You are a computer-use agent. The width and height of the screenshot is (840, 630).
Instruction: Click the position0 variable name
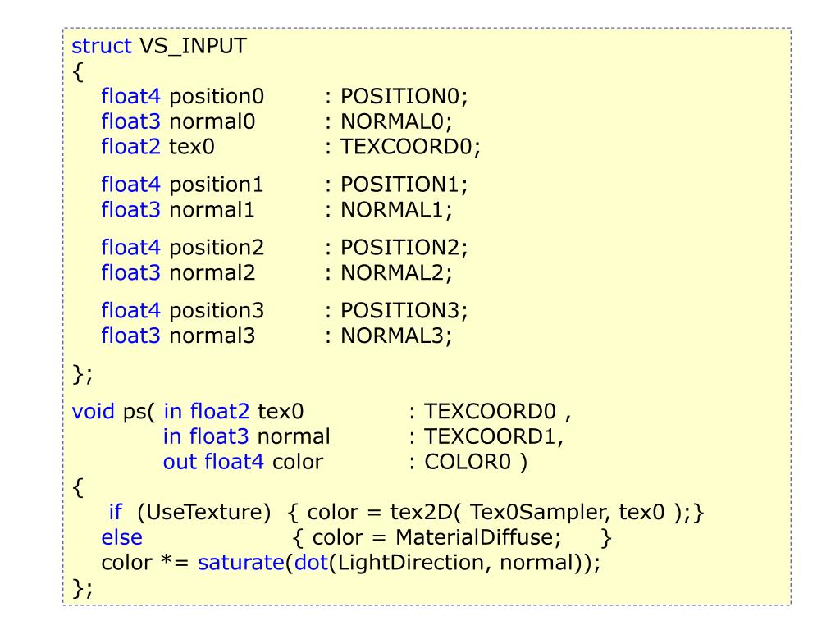click(217, 97)
